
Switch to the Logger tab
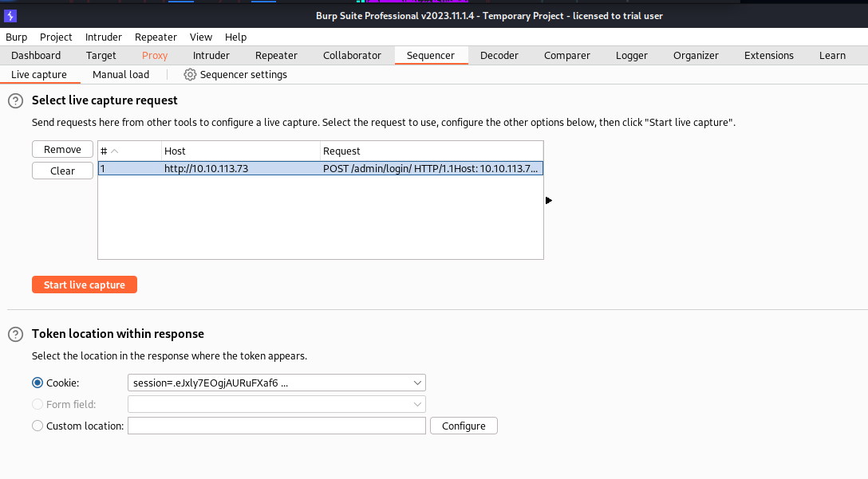pos(632,55)
